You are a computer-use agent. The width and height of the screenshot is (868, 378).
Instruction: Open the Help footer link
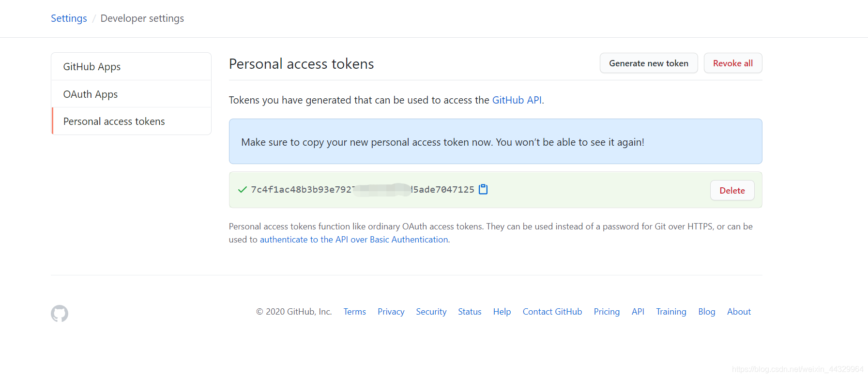[502, 312]
